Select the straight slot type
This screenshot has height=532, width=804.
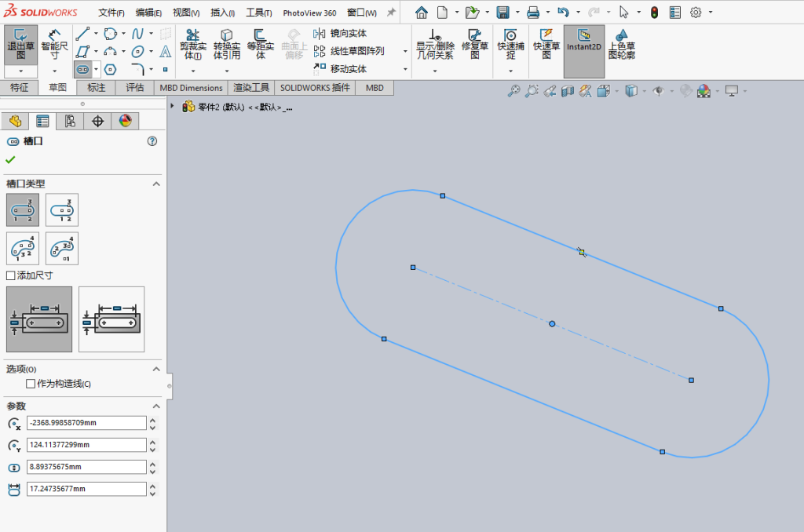point(23,210)
